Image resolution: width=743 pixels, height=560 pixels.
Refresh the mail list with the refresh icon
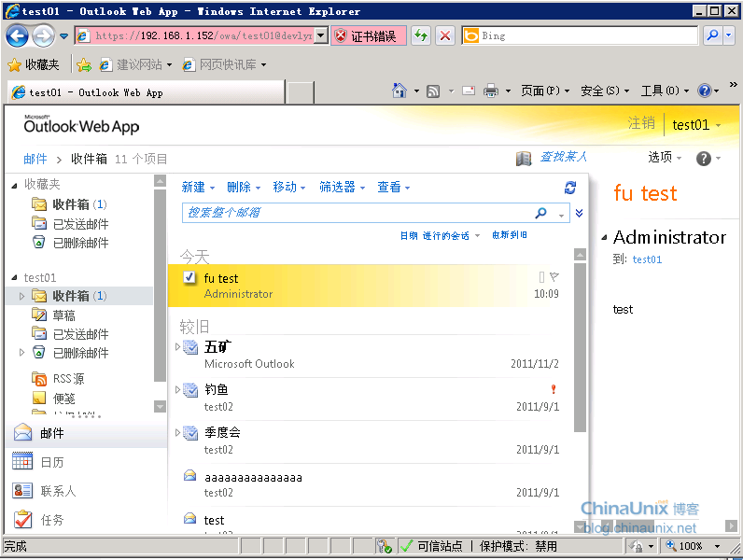tap(570, 188)
